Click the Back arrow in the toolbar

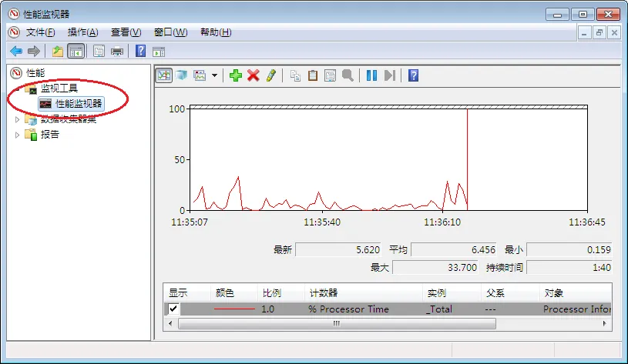pyautogui.click(x=16, y=52)
